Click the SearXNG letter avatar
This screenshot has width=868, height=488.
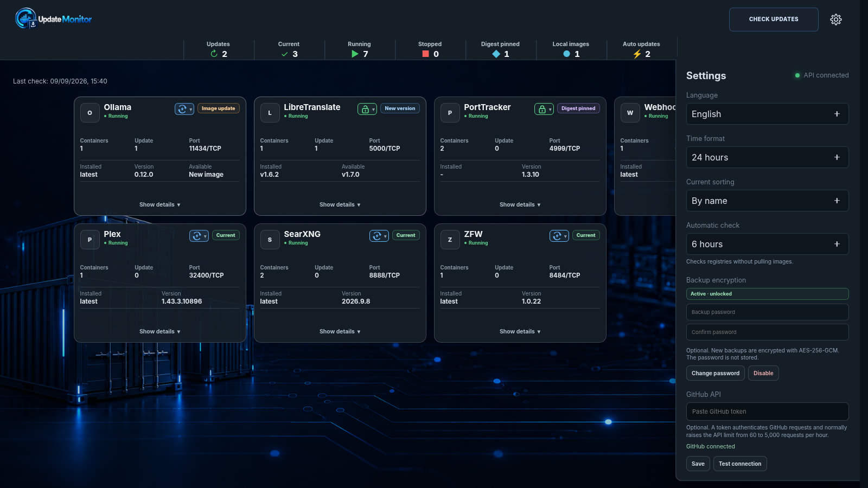(270, 240)
